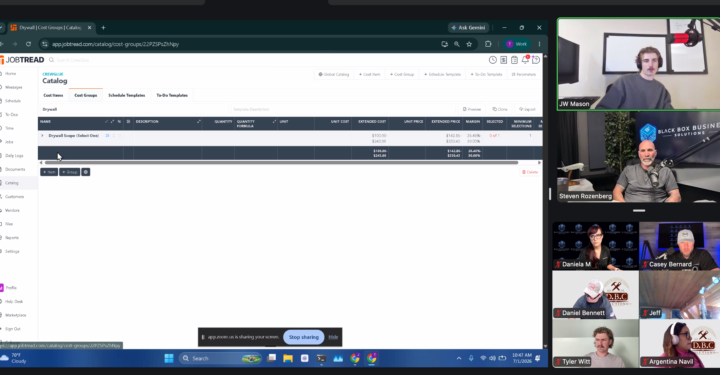The height and width of the screenshot is (375, 720).
Task: Open Catalog in the sidebar
Action: (x=11, y=183)
